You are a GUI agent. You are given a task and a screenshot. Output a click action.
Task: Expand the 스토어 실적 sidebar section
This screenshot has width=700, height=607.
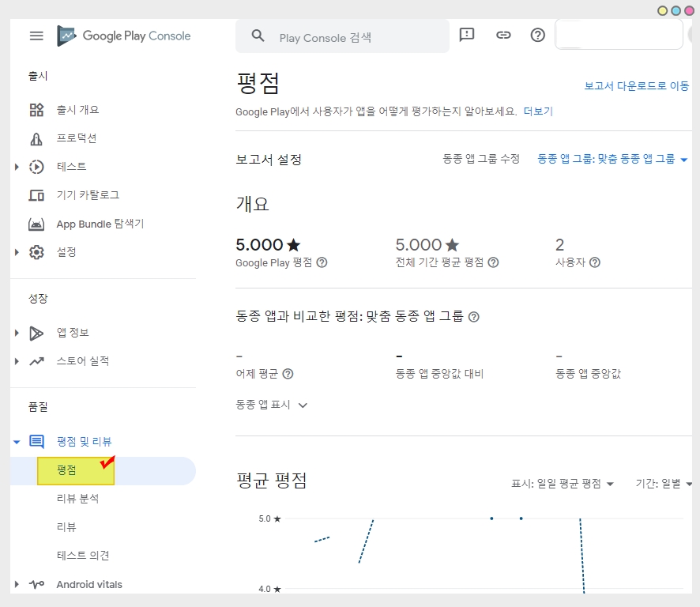[17, 361]
